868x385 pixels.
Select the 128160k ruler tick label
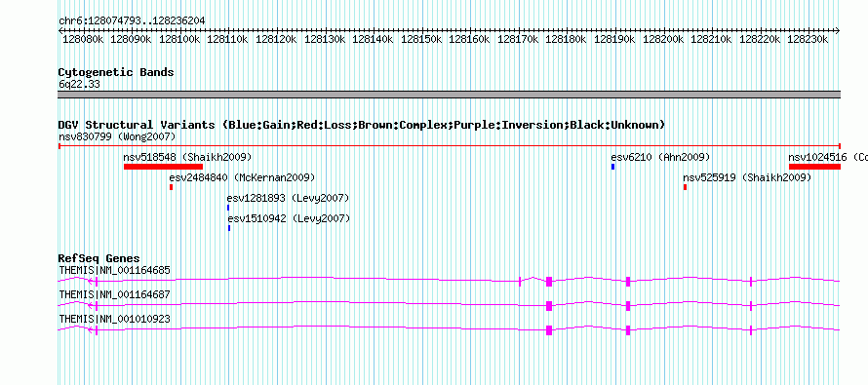pyautogui.click(x=469, y=40)
